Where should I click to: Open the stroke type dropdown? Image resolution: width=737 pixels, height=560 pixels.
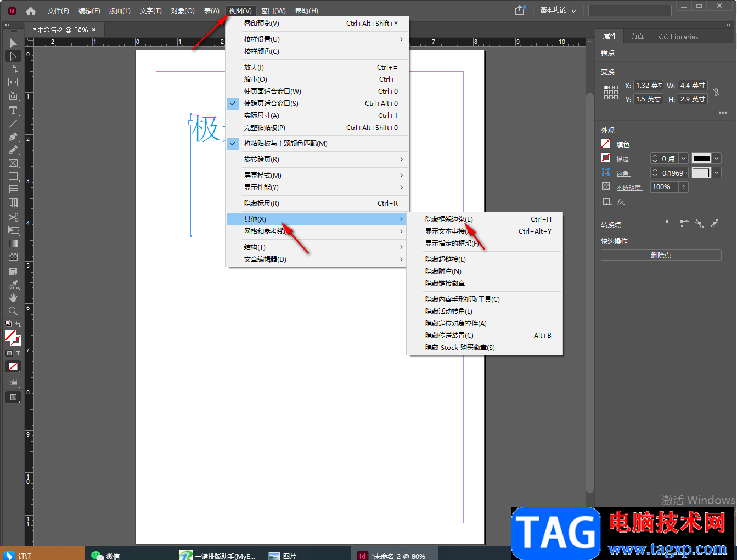point(717,159)
